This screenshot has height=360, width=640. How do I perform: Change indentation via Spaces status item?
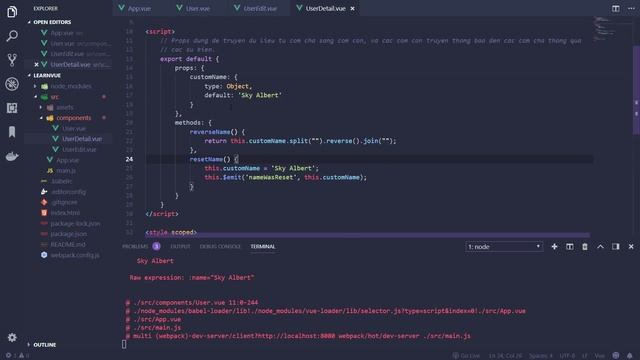point(541,356)
